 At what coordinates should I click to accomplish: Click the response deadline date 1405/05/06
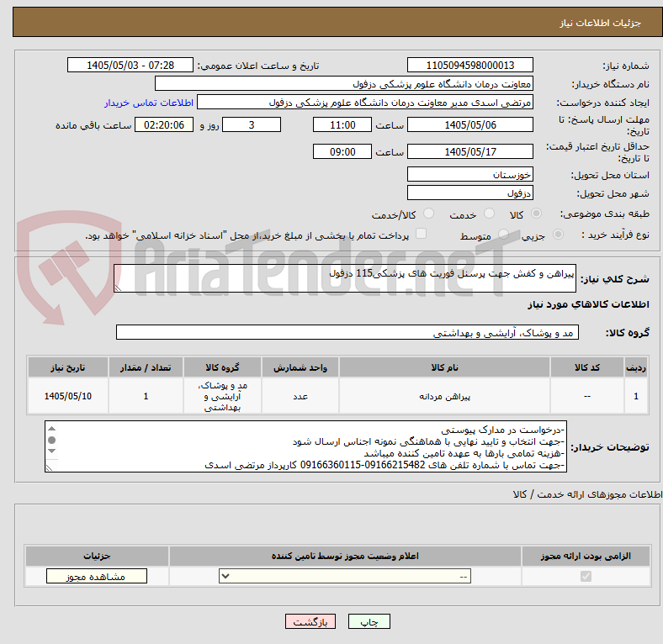469,124
